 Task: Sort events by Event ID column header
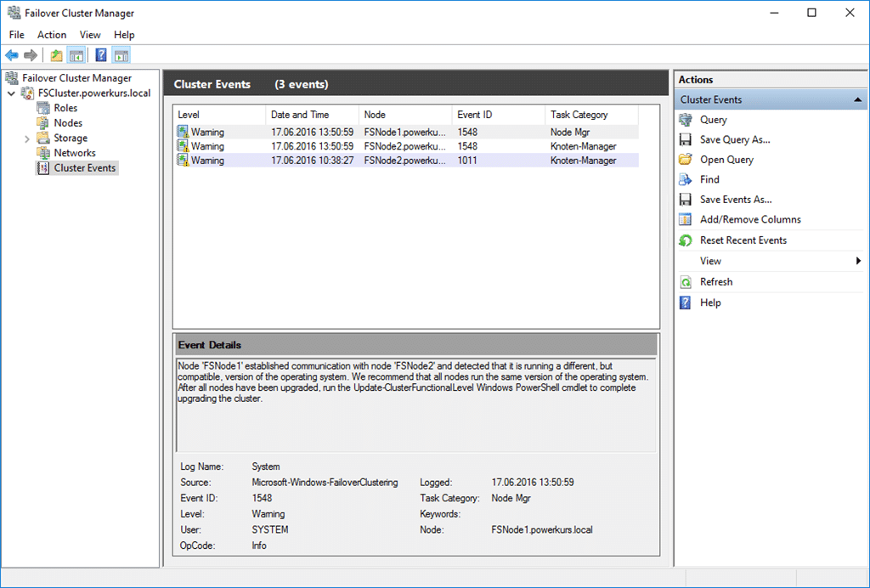point(499,115)
